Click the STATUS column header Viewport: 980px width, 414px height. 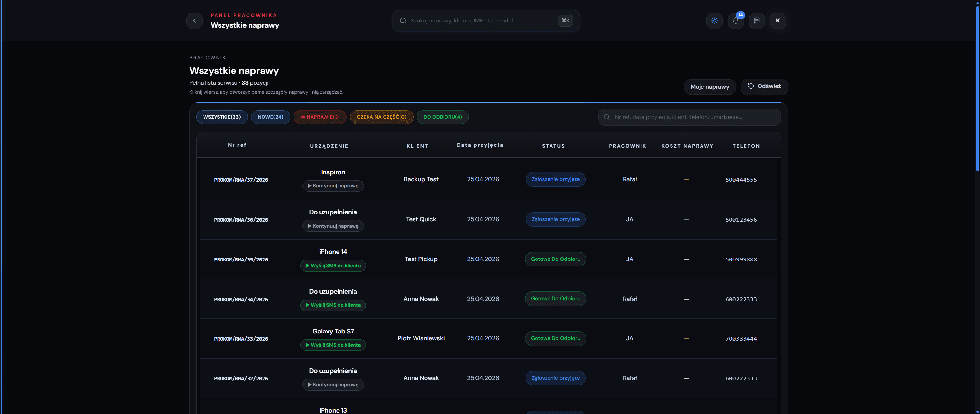(553, 146)
